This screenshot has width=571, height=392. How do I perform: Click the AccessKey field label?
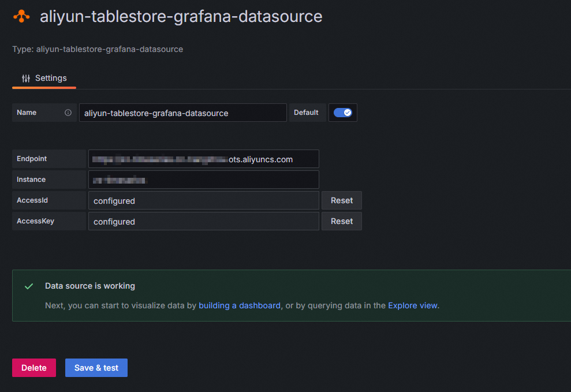(x=35, y=221)
